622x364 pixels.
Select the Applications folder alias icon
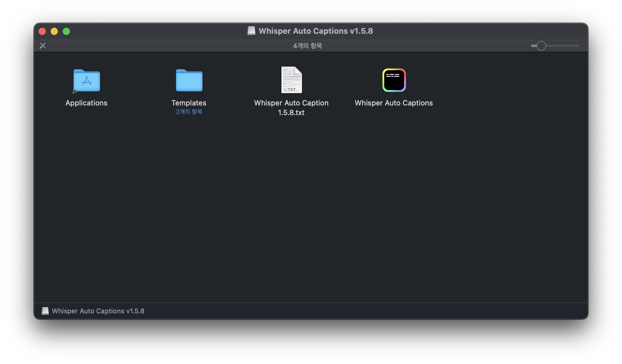[x=86, y=80]
